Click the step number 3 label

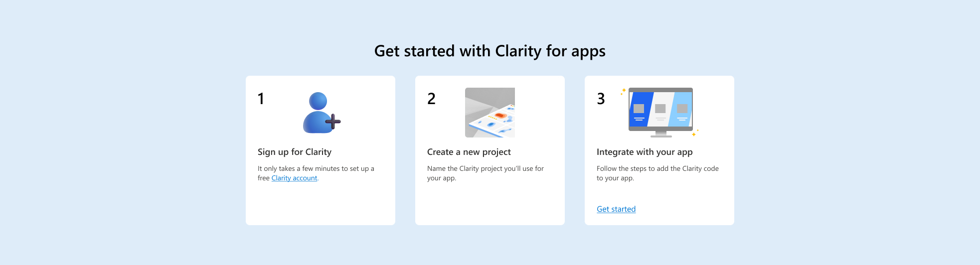(x=601, y=99)
